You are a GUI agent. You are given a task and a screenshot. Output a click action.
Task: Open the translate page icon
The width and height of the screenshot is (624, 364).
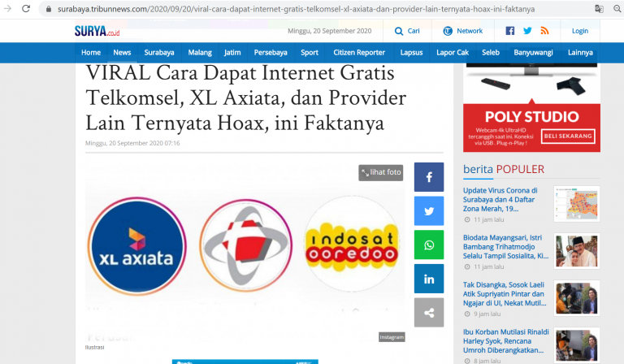[x=599, y=9]
